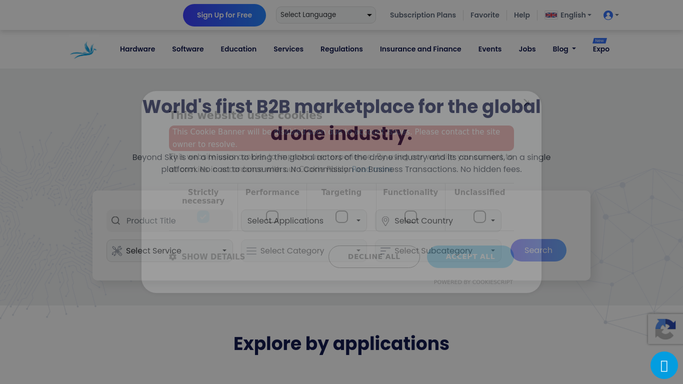The width and height of the screenshot is (683, 384).
Task: Expand the Select Language dropdown
Action: (x=326, y=15)
